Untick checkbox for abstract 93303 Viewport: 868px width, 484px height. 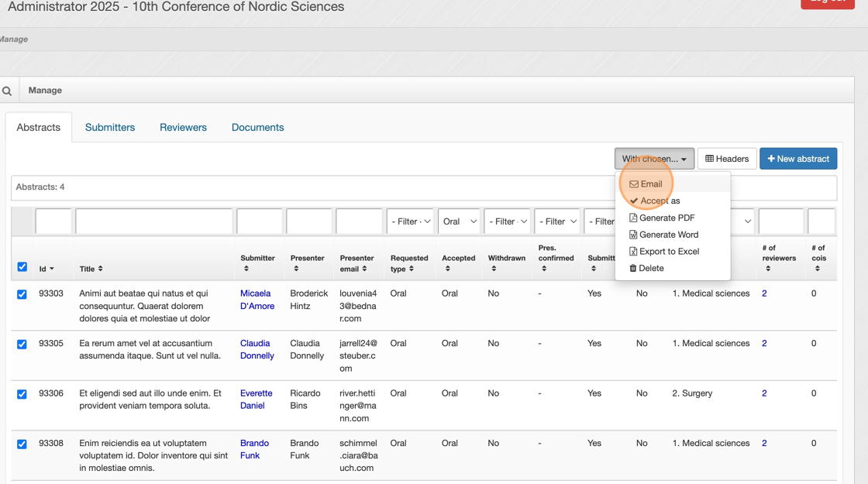[22, 294]
